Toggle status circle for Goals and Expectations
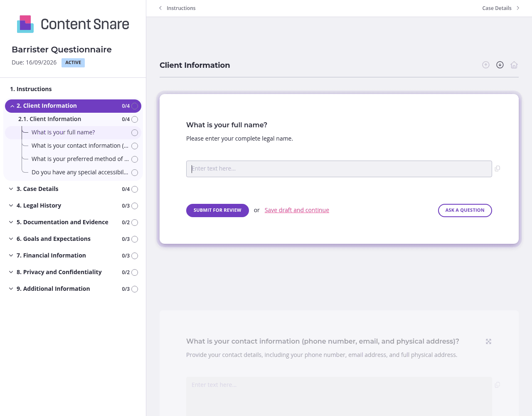This screenshot has height=416, width=532. 135,239
